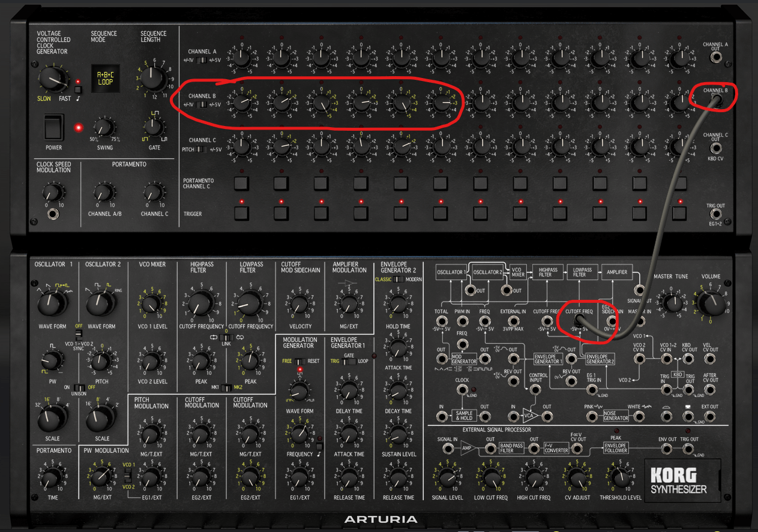Viewport: 758px width, 532px height.
Task: Click the External In 3VPP MAX jack
Action: (x=513, y=321)
